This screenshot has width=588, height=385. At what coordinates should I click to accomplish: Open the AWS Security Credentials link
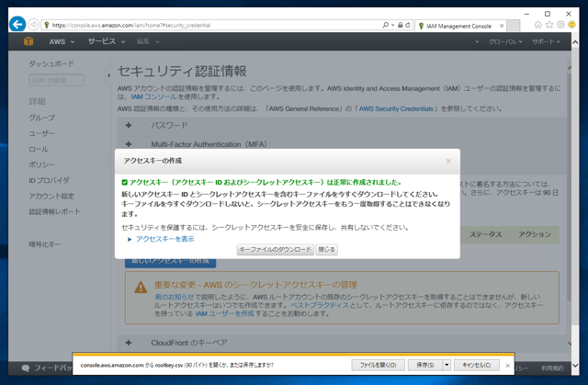click(x=396, y=108)
